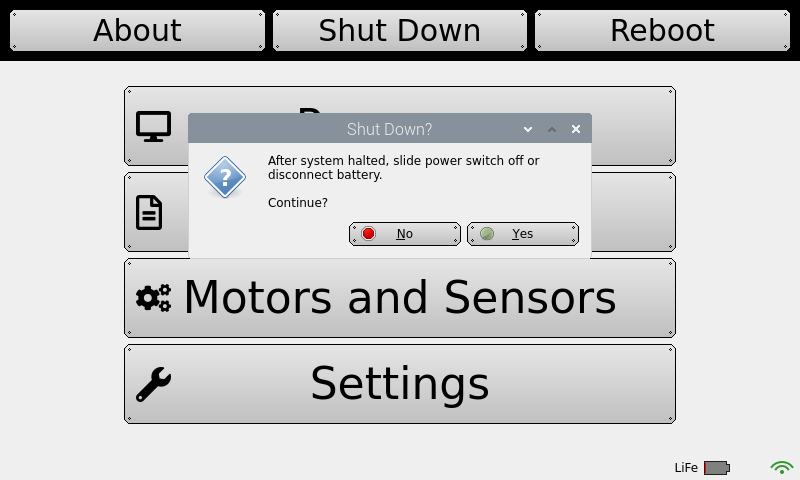This screenshot has width=800, height=480.
Task: Click the document file icon
Action: click(149, 212)
